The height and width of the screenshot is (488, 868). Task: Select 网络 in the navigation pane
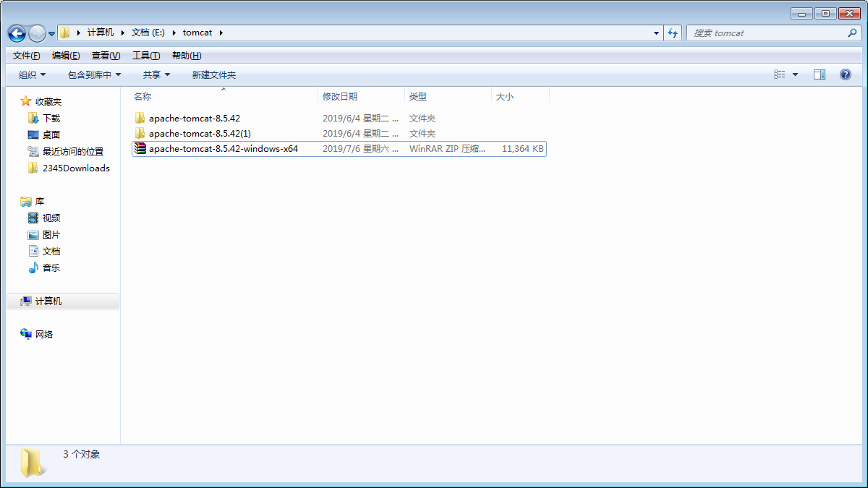pyautogui.click(x=44, y=334)
